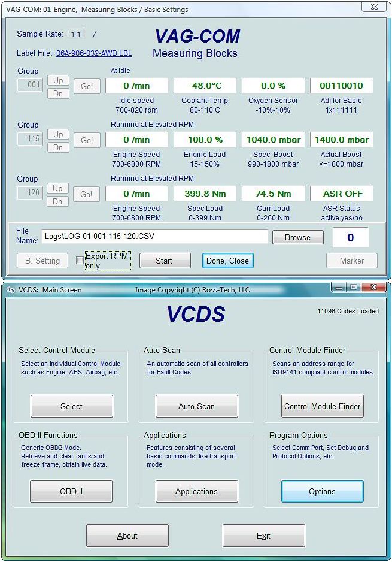Click Go! button for Group 001
This screenshot has width=392, height=562.
point(87,86)
